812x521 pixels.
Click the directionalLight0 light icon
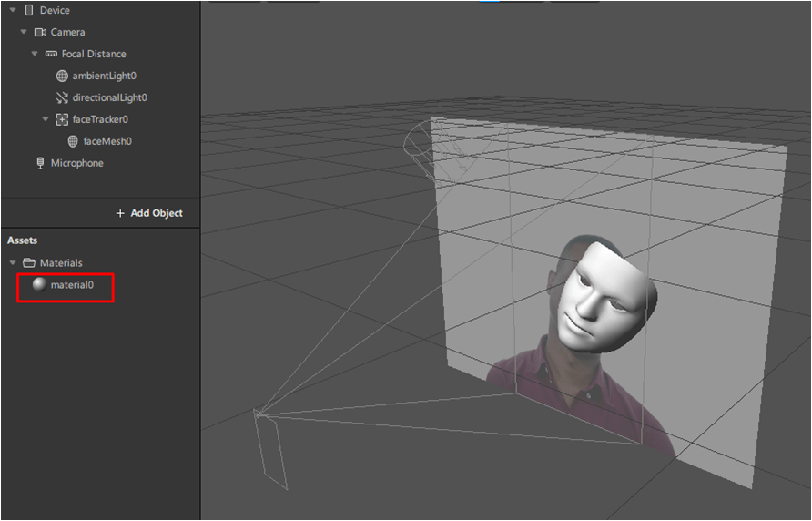(62, 97)
